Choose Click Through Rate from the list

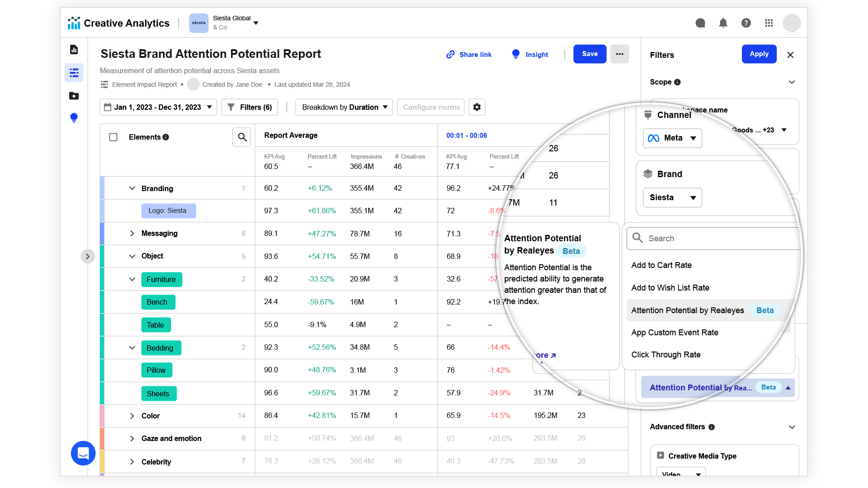pos(665,355)
